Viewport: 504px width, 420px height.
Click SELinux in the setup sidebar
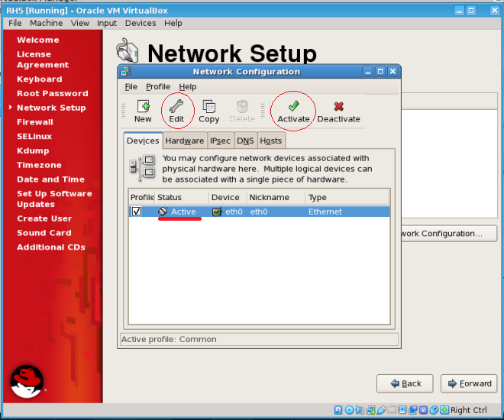pyautogui.click(x=34, y=136)
